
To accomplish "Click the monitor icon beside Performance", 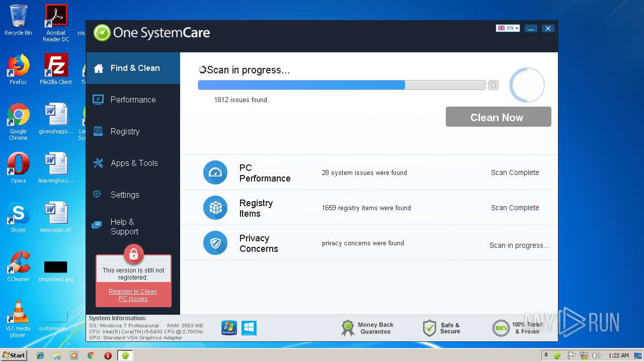I will click(x=98, y=100).
